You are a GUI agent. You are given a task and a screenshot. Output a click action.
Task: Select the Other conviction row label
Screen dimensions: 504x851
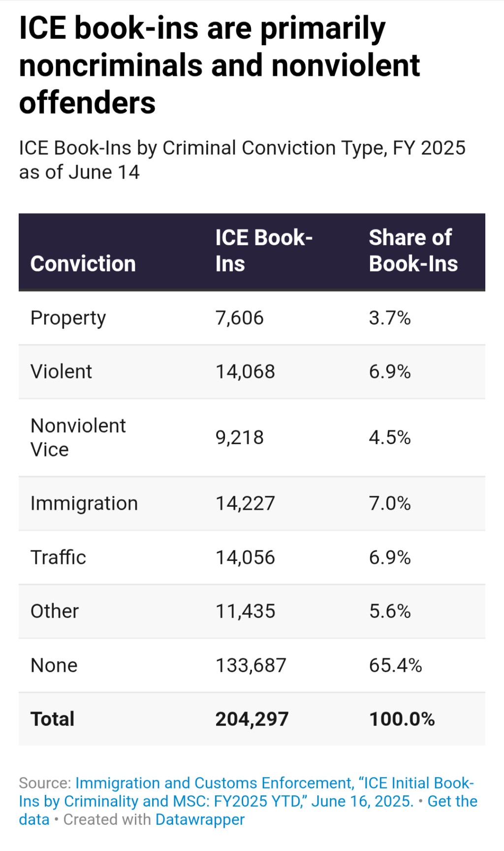(x=54, y=611)
